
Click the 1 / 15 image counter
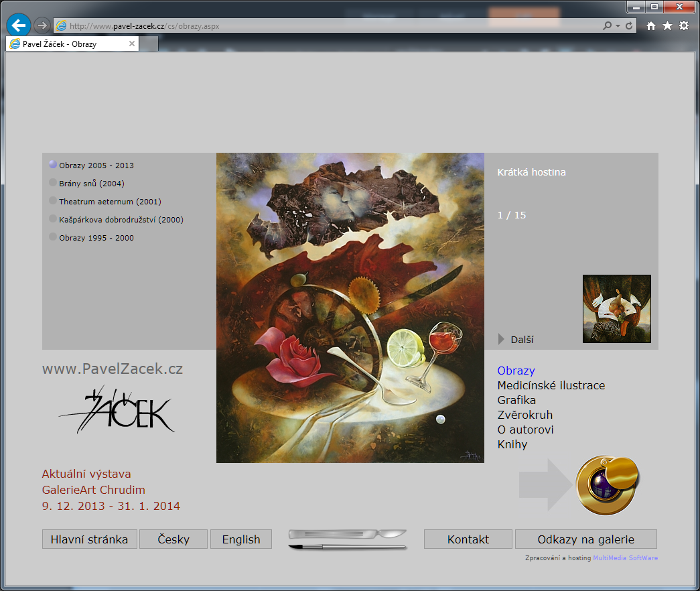click(512, 215)
